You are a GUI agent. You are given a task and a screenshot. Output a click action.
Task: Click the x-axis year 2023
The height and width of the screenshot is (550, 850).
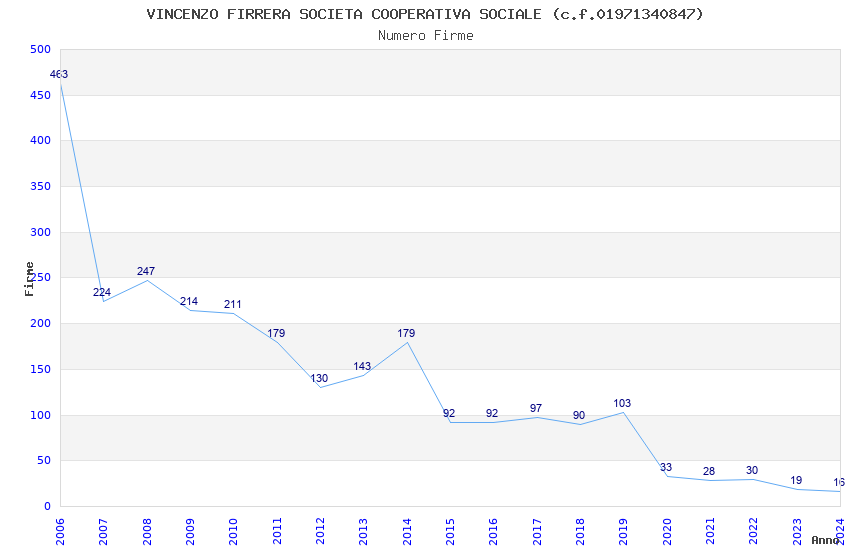click(x=797, y=531)
